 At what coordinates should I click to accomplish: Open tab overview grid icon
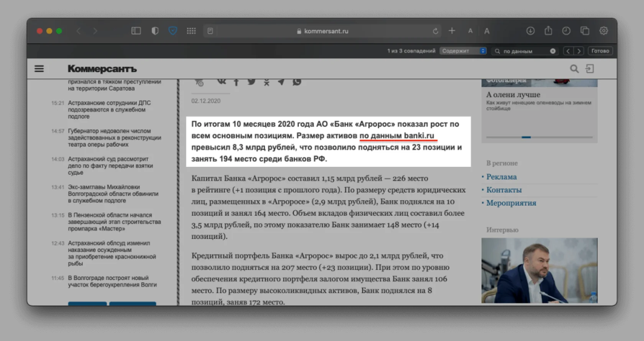click(191, 31)
